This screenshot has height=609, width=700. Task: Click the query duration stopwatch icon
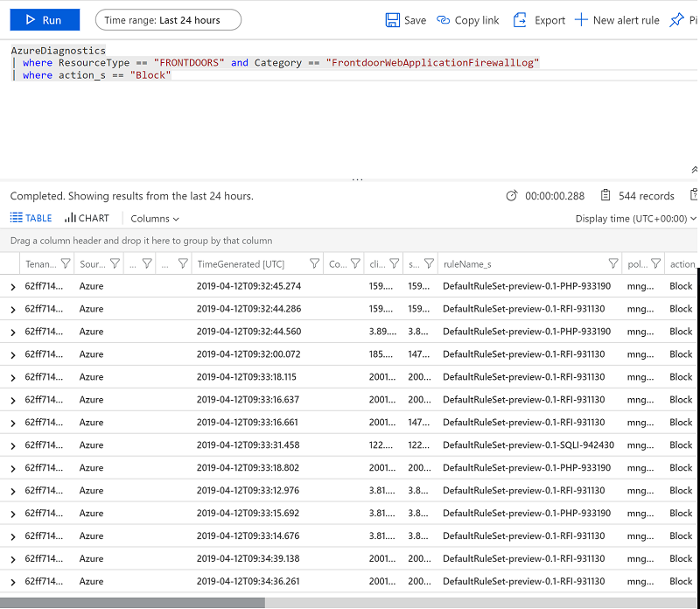point(512,195)
